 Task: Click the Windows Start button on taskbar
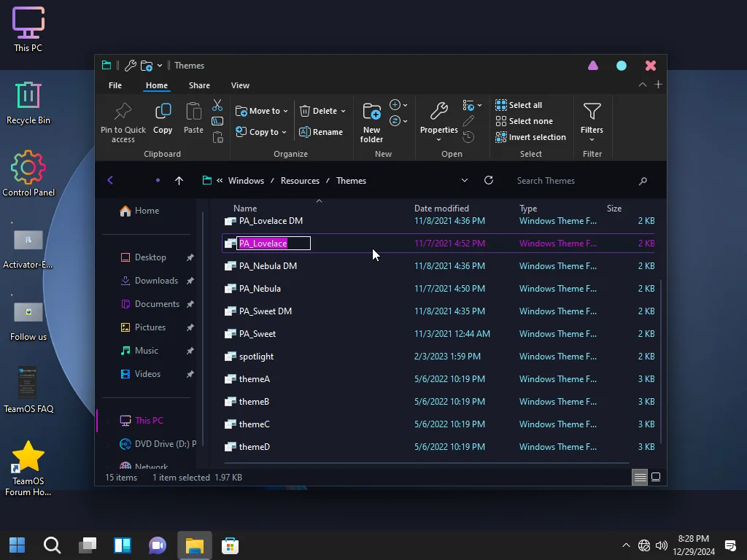click(x=18, y=545)
